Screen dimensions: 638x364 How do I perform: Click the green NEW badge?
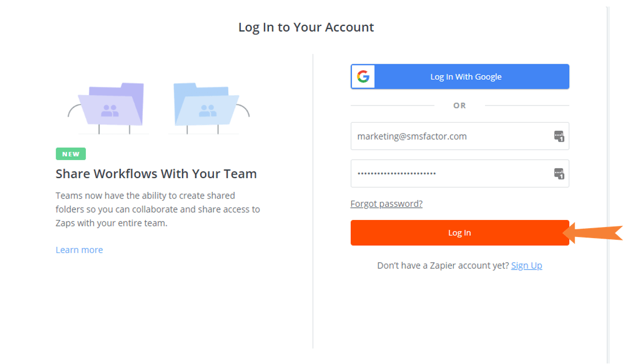(x=71, y=154)
